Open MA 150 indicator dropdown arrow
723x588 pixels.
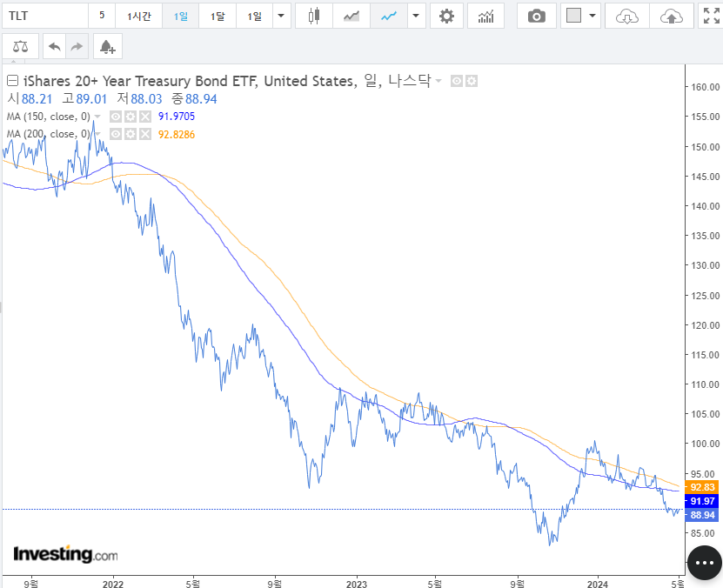(x=97, y=117)
